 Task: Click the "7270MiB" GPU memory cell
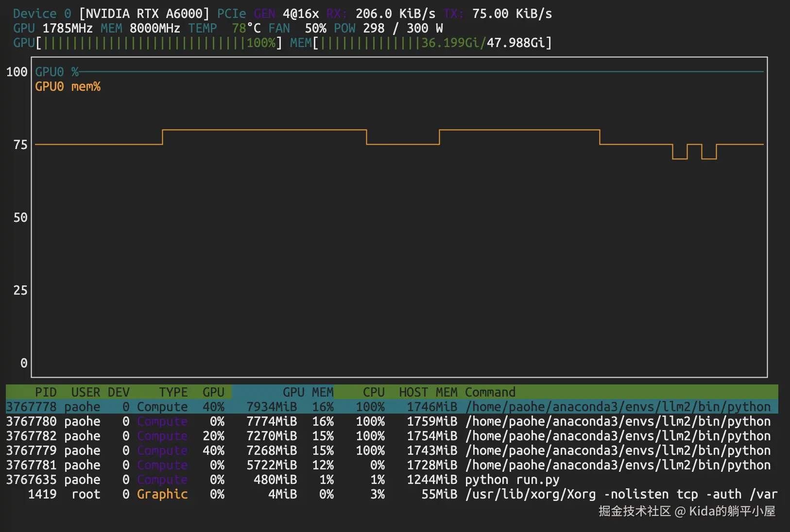272,436
